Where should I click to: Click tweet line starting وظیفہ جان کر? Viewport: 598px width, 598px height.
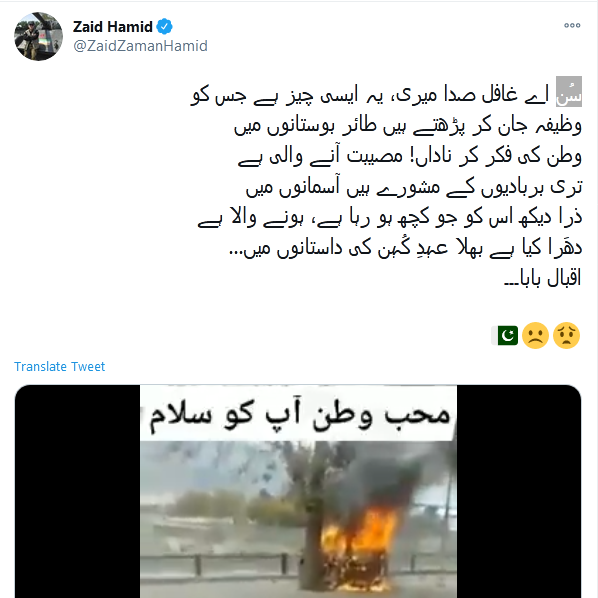[408, 125]
